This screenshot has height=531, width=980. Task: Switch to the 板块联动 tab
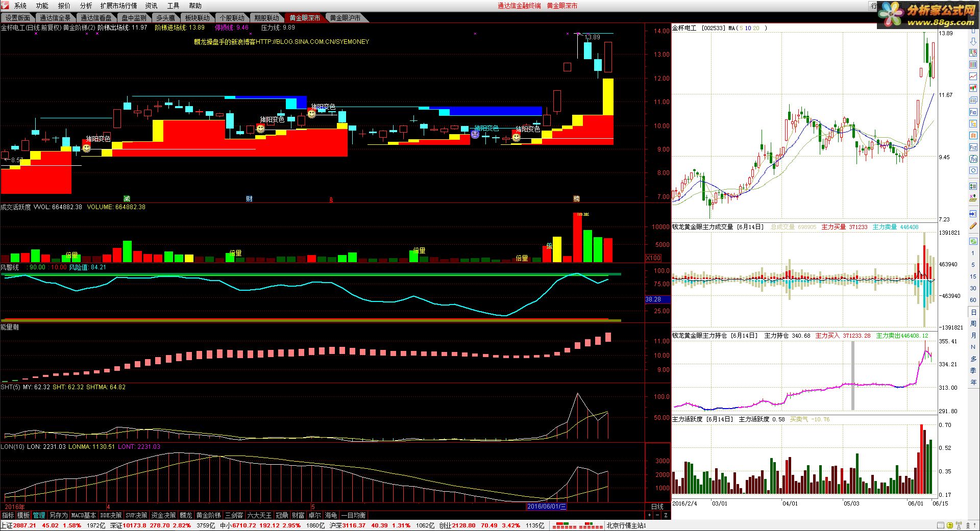[197, 18]
